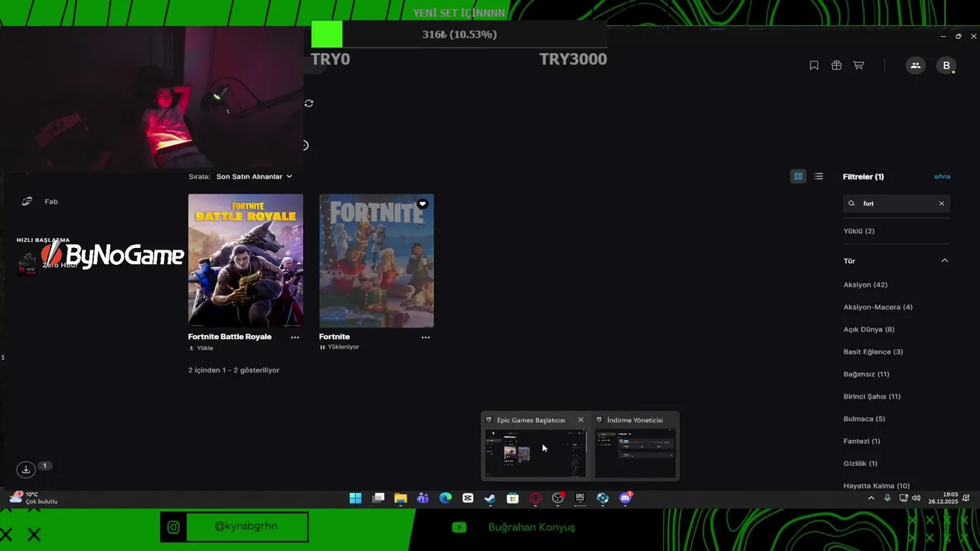The width and height of the screenshot is (980, 551).
Task: Click the '2 içinden 1 - 2 gösteriliyor' text
Action: (234, 370)
